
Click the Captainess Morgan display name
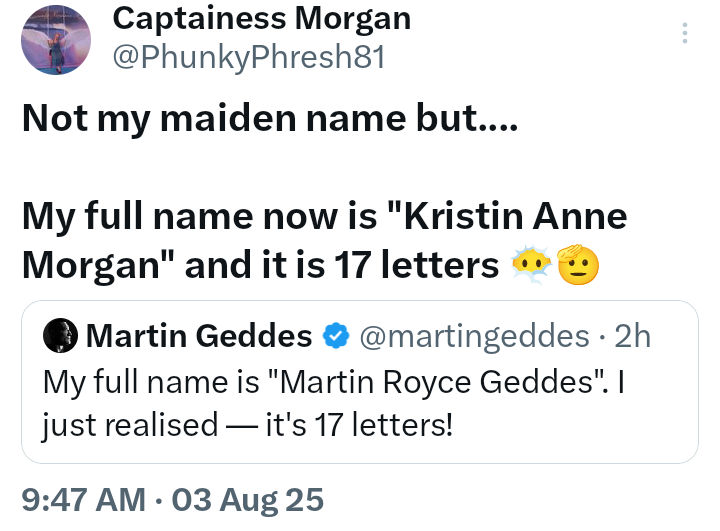[x=261, y=18]
